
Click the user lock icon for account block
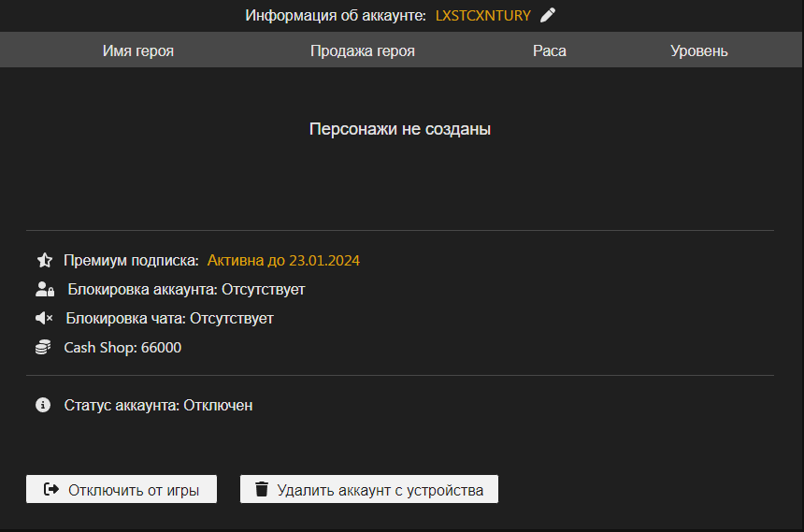[45, 289]
